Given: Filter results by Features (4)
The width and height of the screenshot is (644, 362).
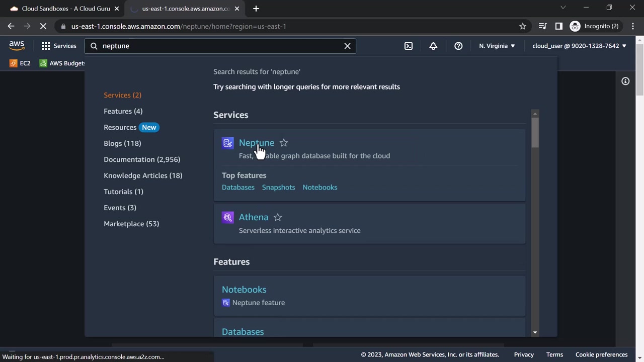Looking at the screenshot, I should point(123,111).
